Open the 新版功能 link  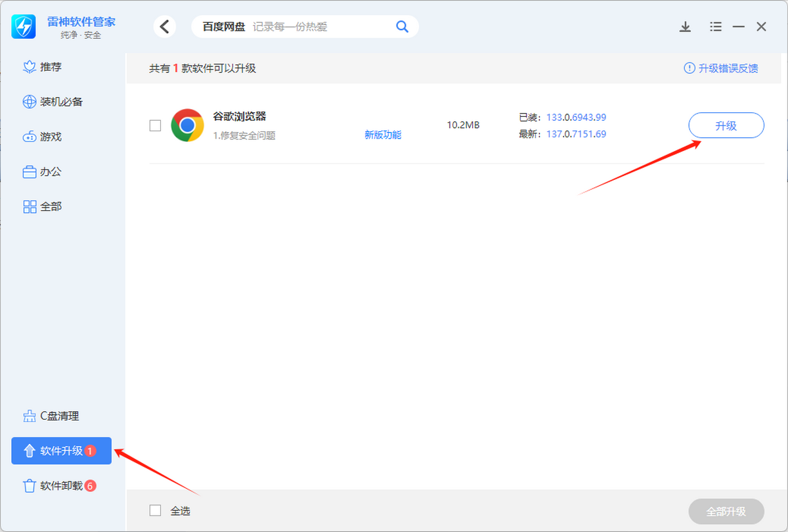tap(383, 135)
